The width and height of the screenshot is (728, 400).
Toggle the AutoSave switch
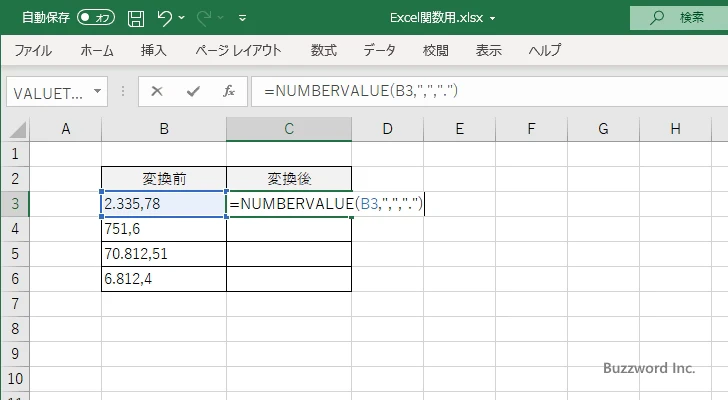point(96,18)
